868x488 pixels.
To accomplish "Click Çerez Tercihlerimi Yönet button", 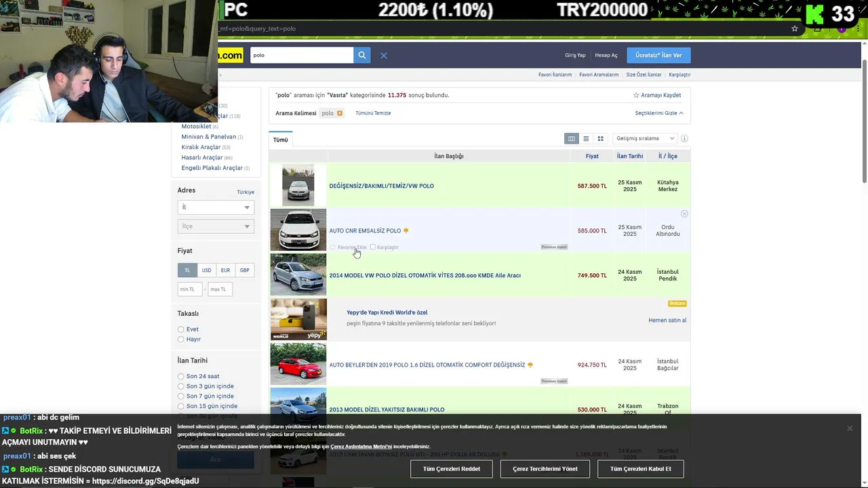I will 545,469.
